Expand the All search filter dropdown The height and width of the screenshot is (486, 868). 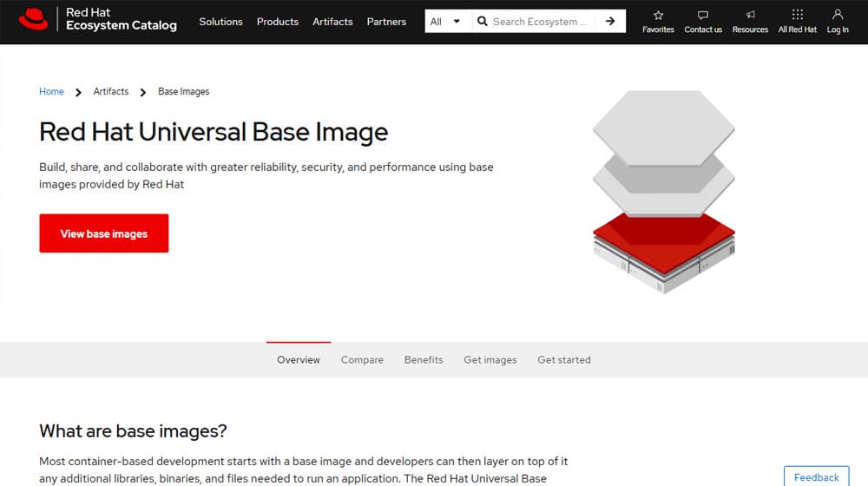pyautogui.click(x=447, y=22)
